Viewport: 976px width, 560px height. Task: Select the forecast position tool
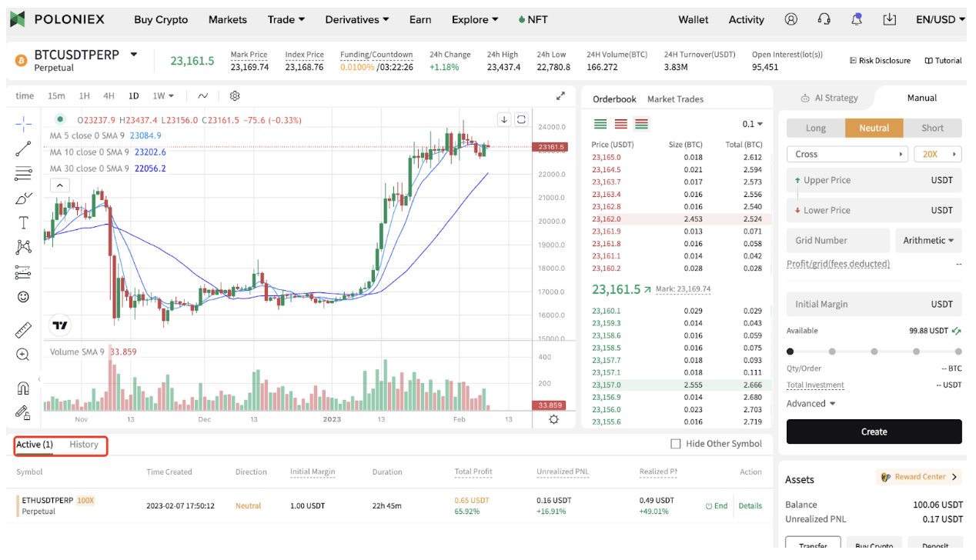coord(23,272)
